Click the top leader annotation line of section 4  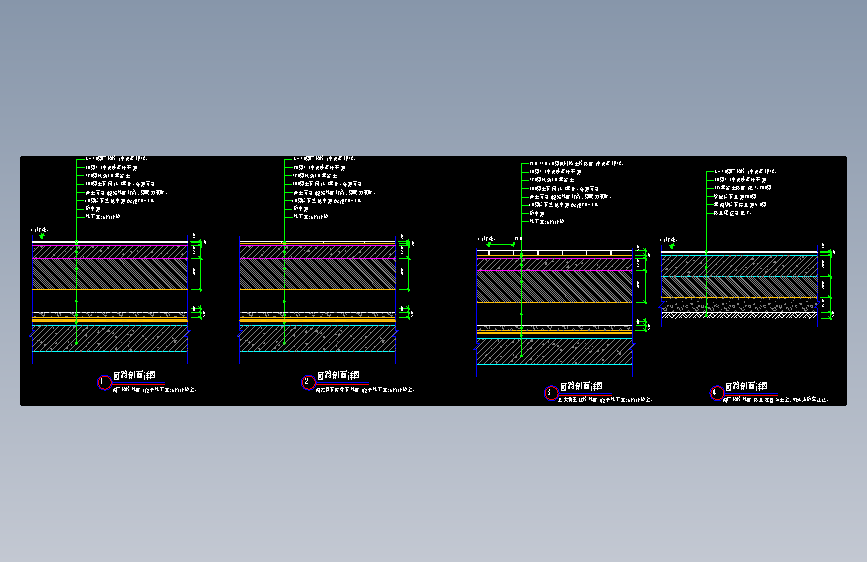pyautogui.click(x=745, y=171)
